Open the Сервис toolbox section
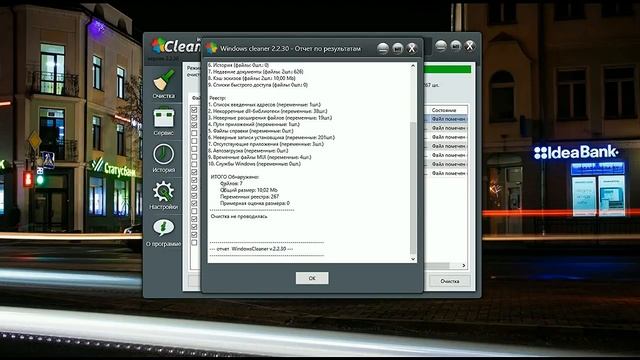The width and height of the screenshot is (640, 360). tap(164, 121)
